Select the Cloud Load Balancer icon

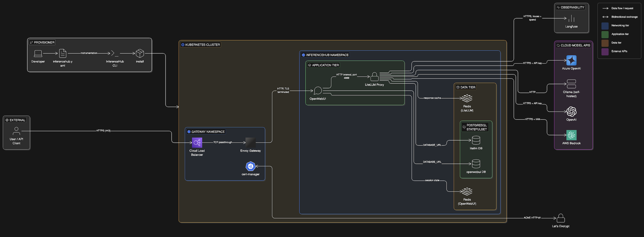pos(197,143)
